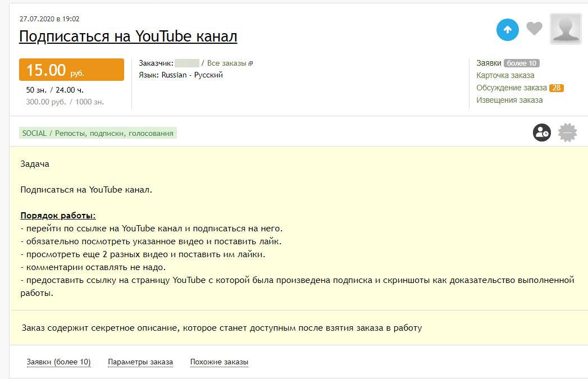Open the "Обсуждение заказа" link
588x379 pixels.
click(511, 88)
